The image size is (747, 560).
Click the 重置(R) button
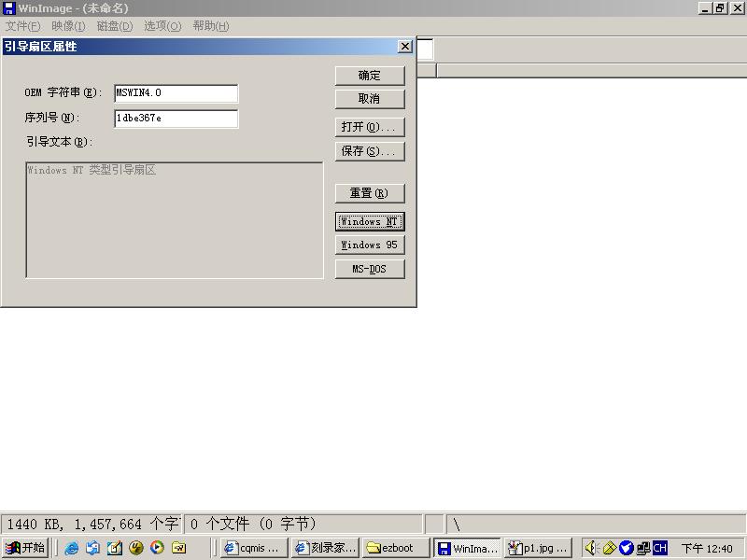click(370, 193)
